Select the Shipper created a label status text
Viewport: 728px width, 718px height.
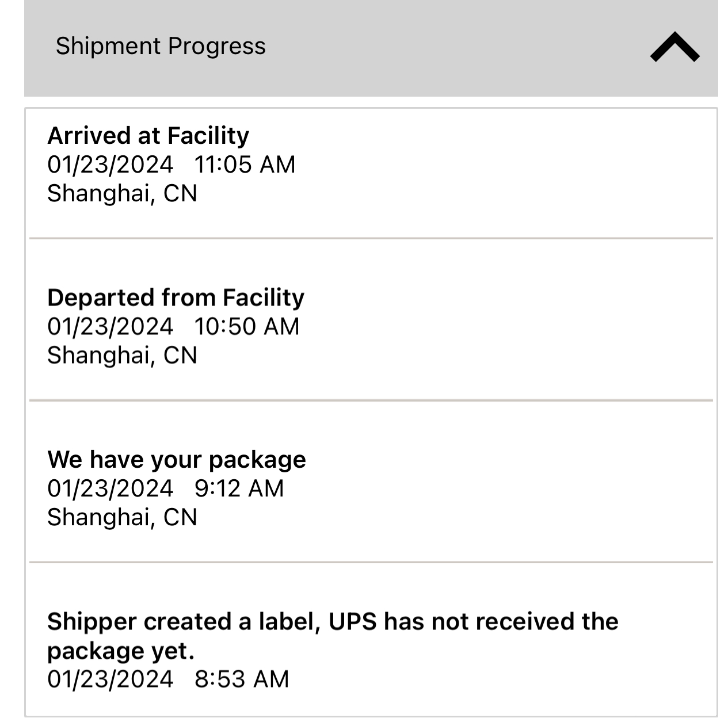[x=332, y=622]
